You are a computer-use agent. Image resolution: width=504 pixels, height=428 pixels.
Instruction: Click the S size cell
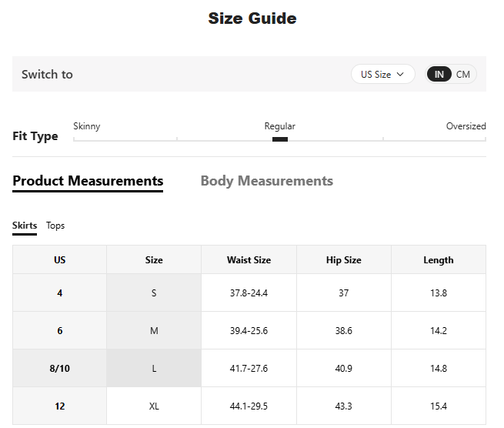(154, 293)
